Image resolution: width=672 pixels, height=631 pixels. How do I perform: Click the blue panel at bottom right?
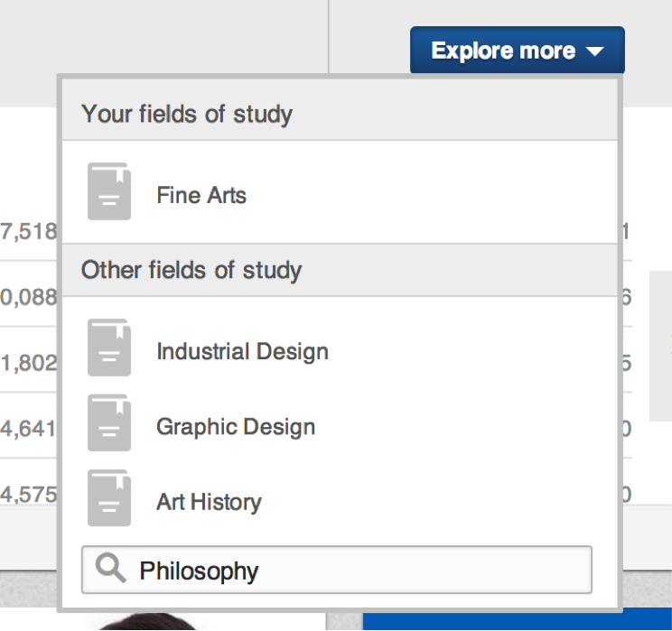coord(517,620)
